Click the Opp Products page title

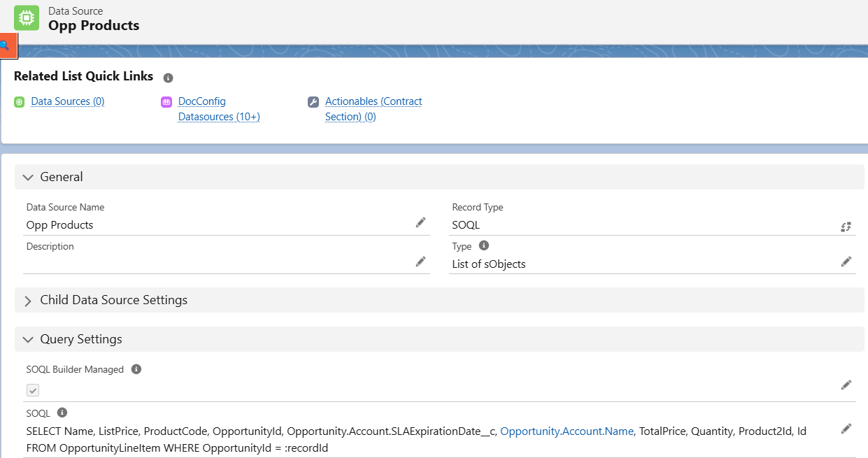[94, 25]
